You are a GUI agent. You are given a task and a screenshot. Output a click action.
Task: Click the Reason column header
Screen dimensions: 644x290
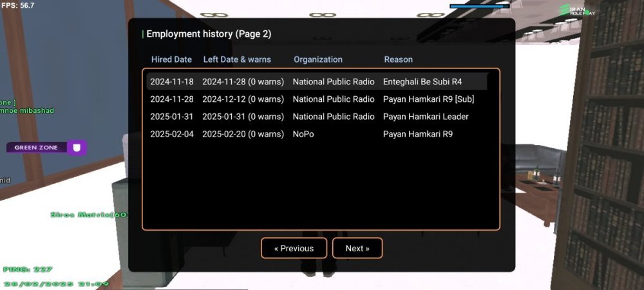coord(399,59)
